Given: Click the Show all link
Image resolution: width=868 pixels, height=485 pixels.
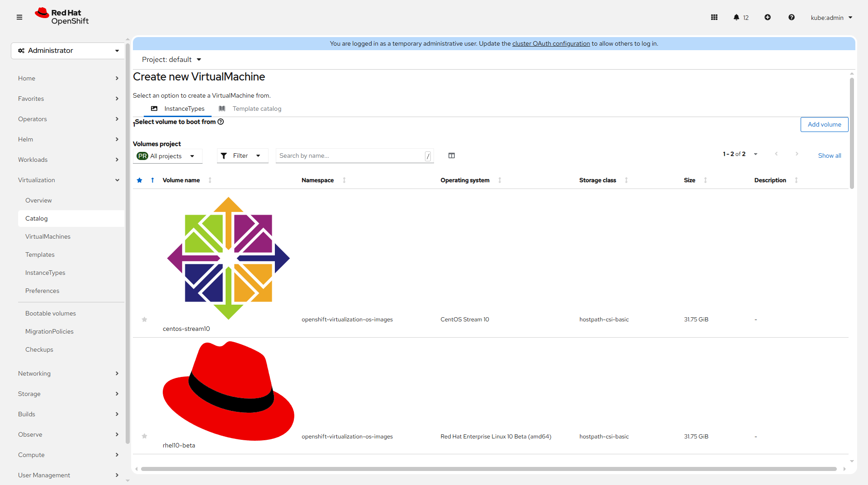Looking at the screenshot, I should click(x=830, y=155).
